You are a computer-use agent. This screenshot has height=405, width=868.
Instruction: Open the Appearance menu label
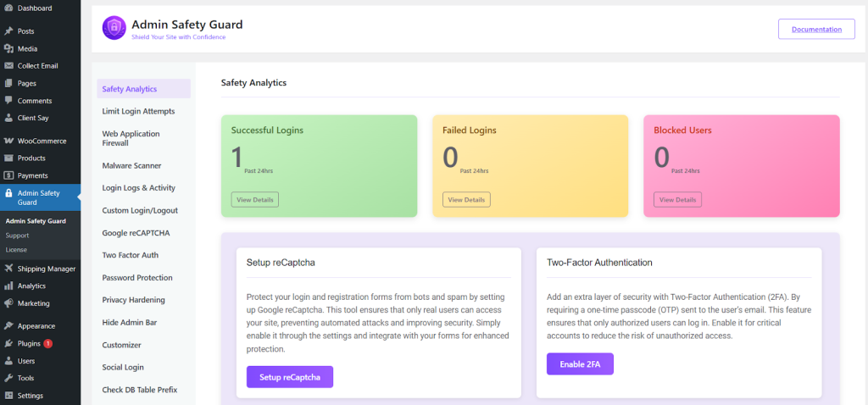click(x=36, y=326)
